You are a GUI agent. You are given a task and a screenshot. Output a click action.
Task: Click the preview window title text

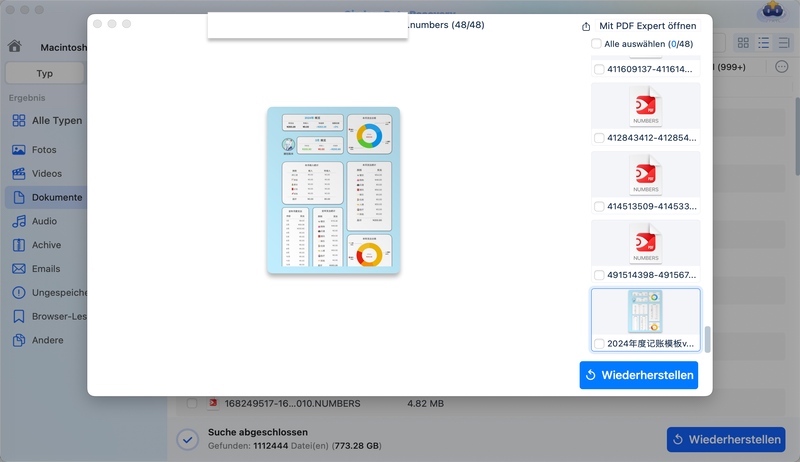(x=446, y=24)
